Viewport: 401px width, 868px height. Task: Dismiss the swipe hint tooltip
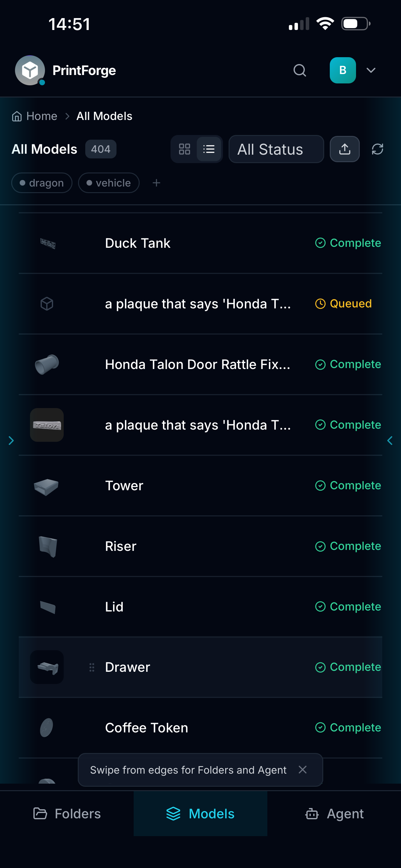pyautogui.click(x=302, y=770)
